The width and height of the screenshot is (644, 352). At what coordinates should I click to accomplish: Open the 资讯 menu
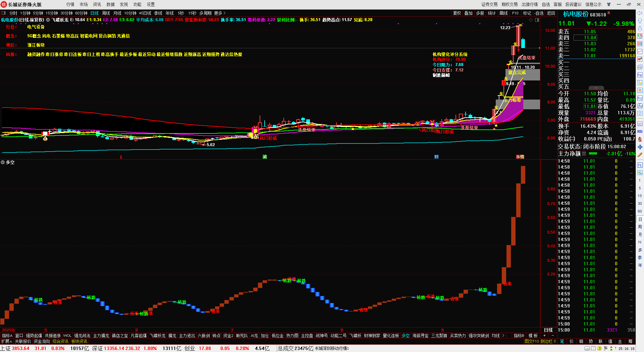coord(97,4)
